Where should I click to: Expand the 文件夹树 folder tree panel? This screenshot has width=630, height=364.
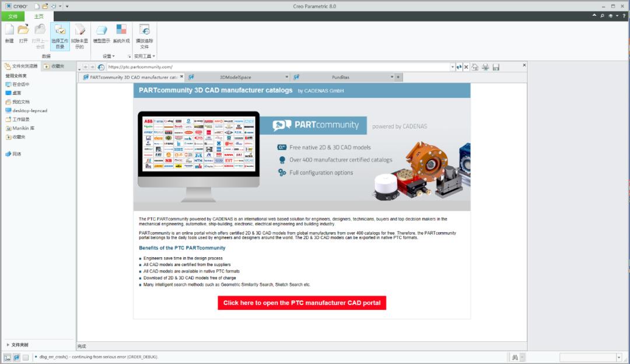click(17, 345)
